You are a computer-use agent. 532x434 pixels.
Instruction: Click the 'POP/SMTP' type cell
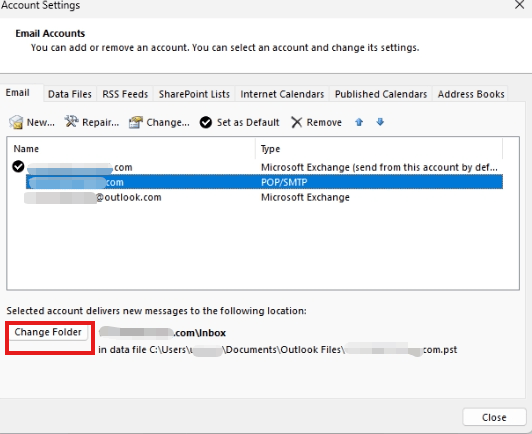pos(284,182)
